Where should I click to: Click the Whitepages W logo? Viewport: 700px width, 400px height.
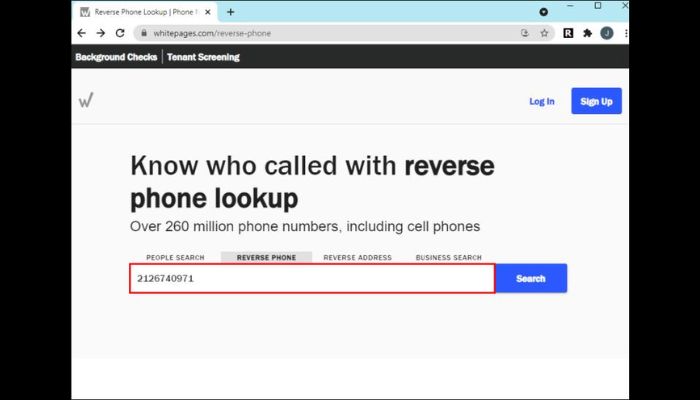pyautogui.click(x=86, y=100)
